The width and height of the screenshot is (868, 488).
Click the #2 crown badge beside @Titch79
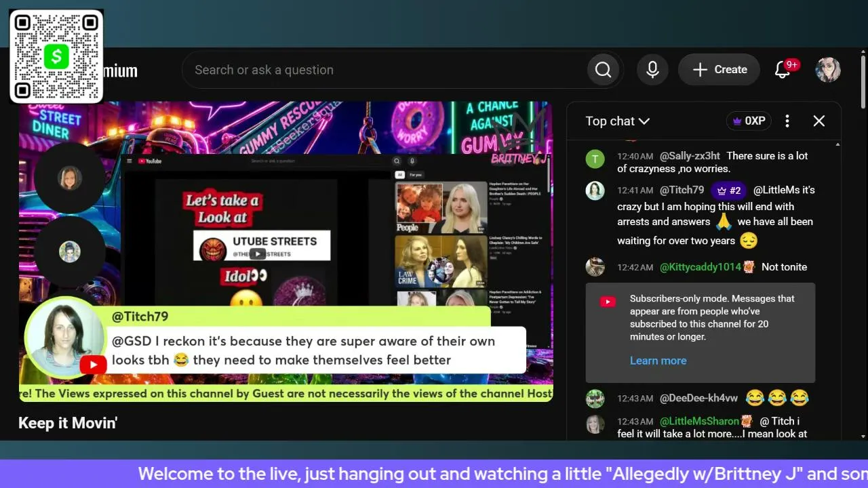coord(729,190)
